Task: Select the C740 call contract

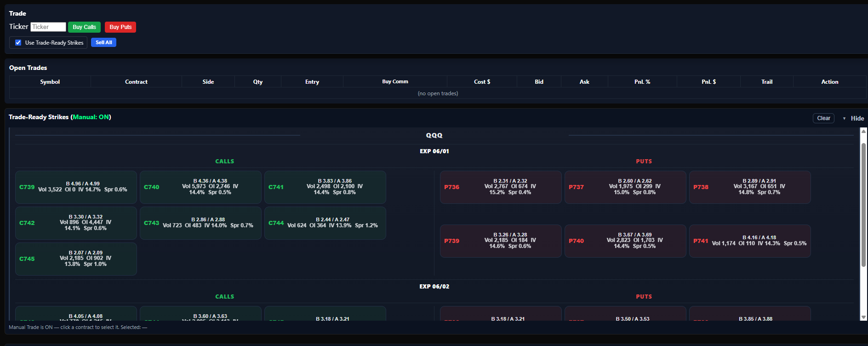Action: (x=200, y=187)
